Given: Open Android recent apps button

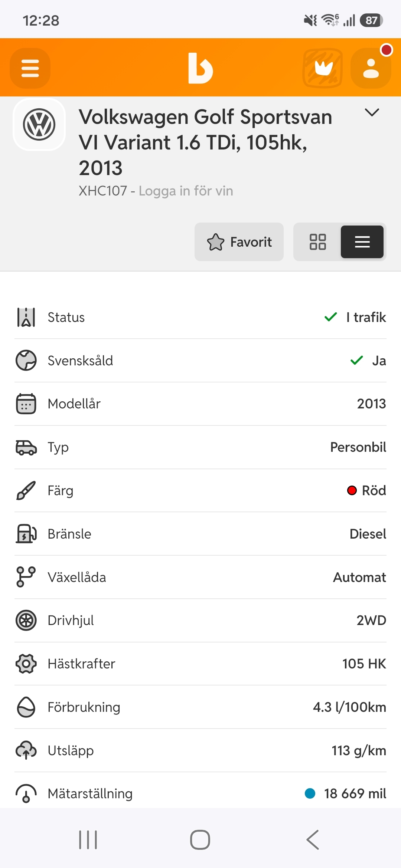Looking at the screenshot, I should (88, 840).
